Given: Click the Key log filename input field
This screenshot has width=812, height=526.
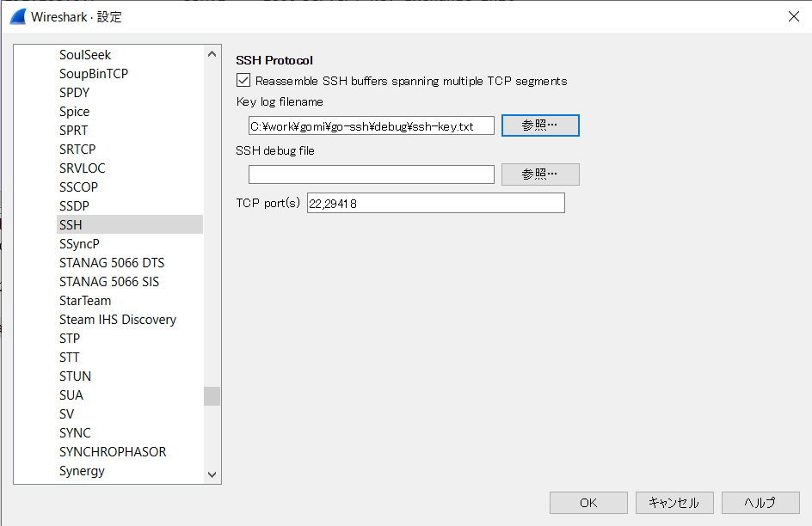Looking at the screenshot, I should point(372,125).
